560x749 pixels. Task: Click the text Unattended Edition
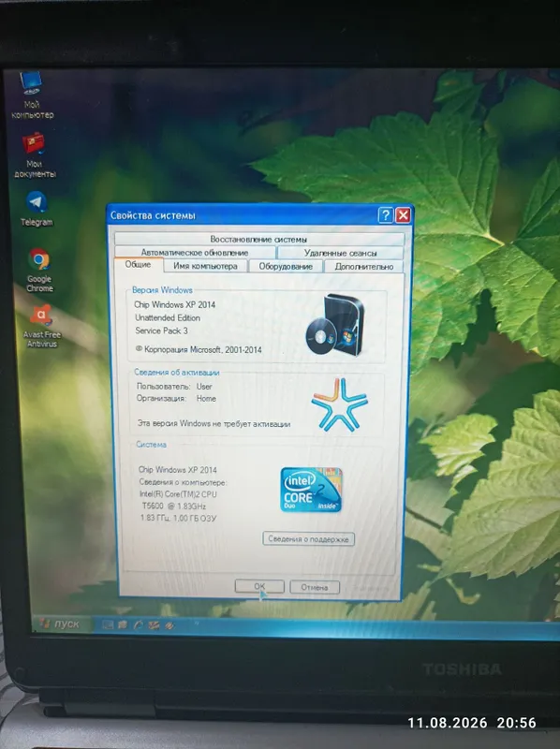168,317
